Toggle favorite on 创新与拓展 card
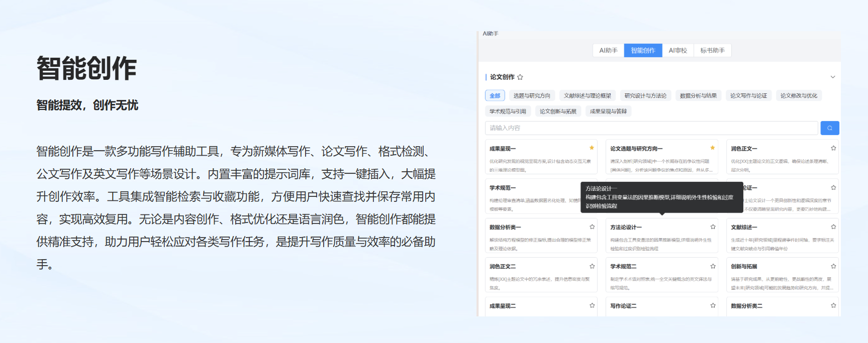Image resolution: width=868 pixels, height=343 pixels. coord(833,266)
